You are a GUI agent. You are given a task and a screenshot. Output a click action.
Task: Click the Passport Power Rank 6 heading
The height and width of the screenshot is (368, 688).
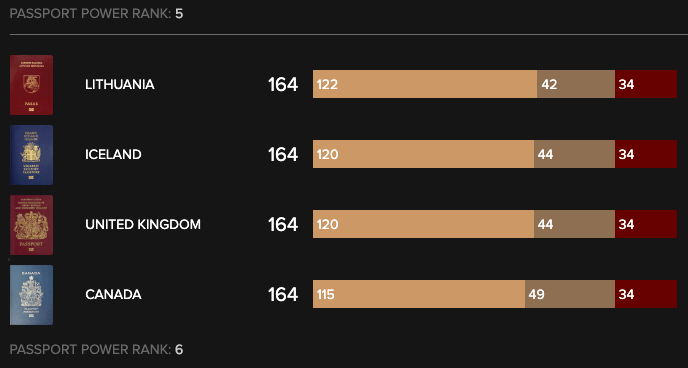(97, 350)
